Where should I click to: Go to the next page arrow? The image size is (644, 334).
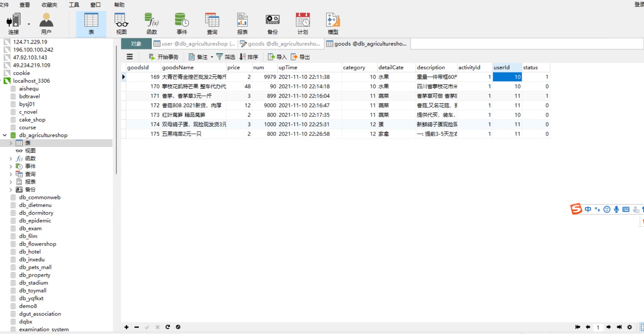point(608,327)
